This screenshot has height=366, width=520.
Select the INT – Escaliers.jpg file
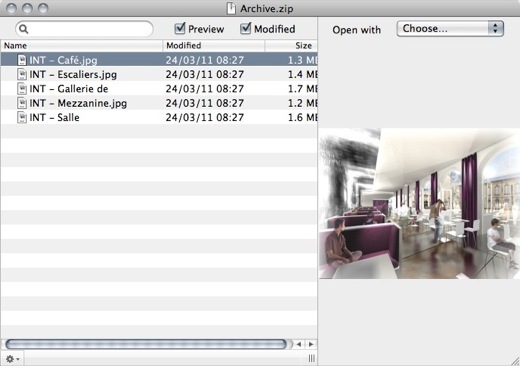pos(159,74)
